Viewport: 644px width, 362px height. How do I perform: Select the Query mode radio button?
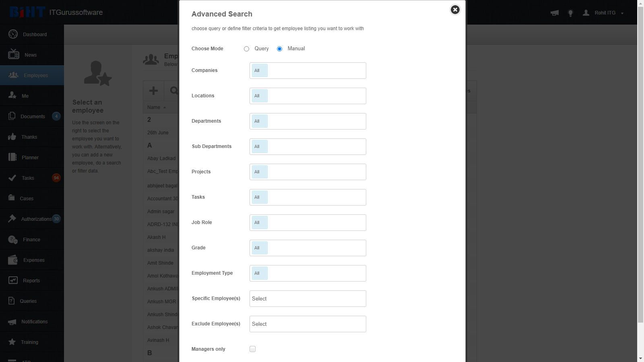(x=246, y=49)
